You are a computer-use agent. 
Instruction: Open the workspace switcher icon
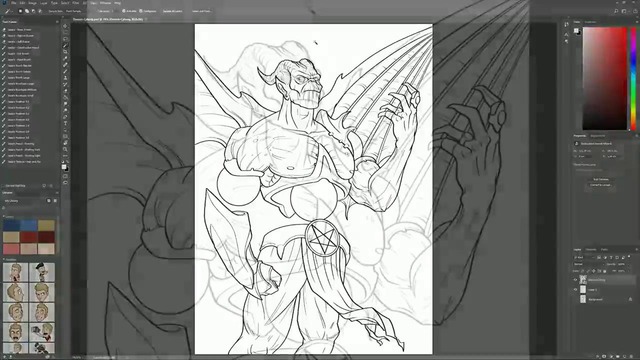624,11
